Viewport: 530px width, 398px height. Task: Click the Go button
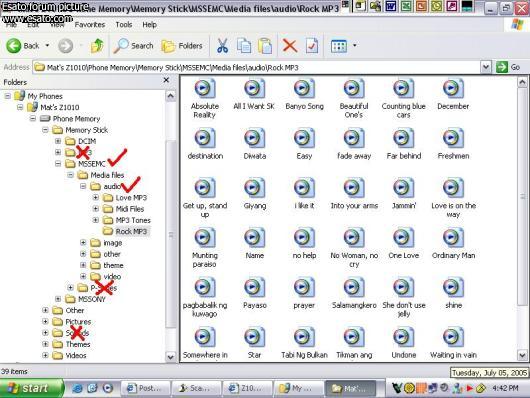(x=508, y=67)
